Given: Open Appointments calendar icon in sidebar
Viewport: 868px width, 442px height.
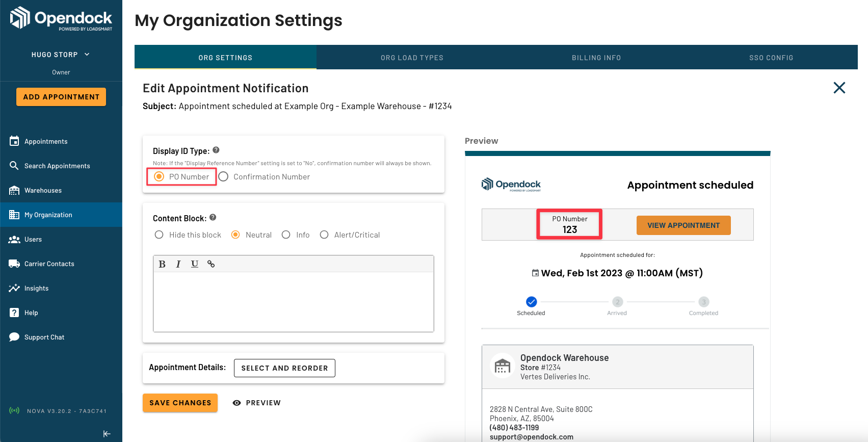Looking at the screenshot, I should 14,141.
